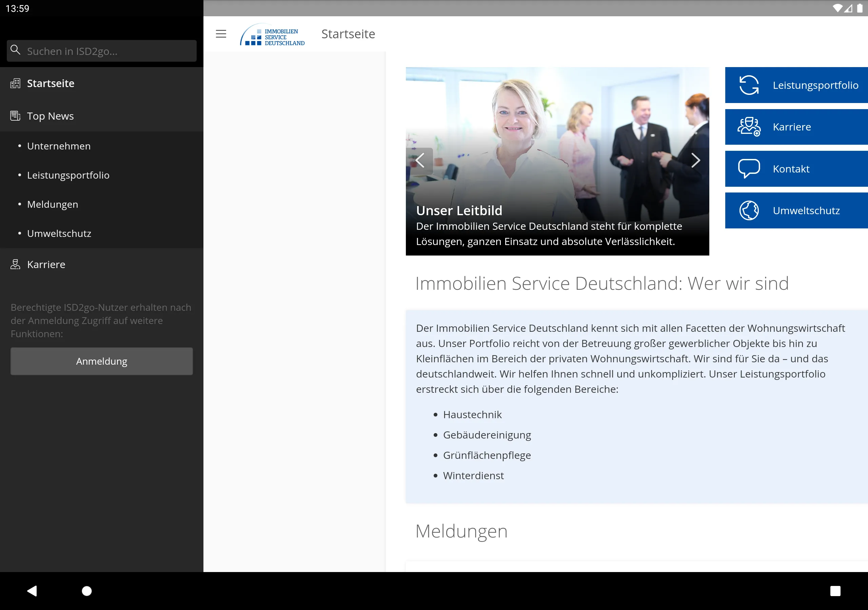Expand the Leistungsportfolio sidebar item

pyautogui.click(x=68, y=175)
